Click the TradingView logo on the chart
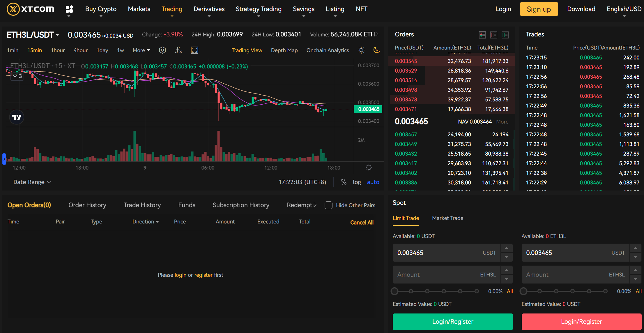Viewport: 644px width, 333px height. coord(17,117)
